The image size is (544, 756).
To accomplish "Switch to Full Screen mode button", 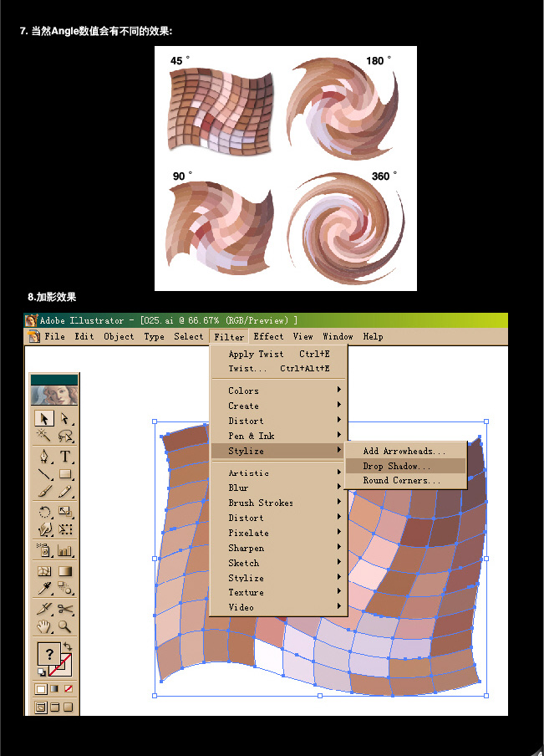I will click(68, 707).
